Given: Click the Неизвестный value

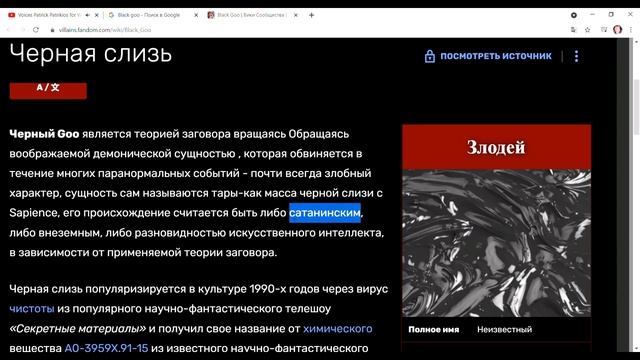Looking at the screenshot, I should pyautogui.click(x=504, y=329).
